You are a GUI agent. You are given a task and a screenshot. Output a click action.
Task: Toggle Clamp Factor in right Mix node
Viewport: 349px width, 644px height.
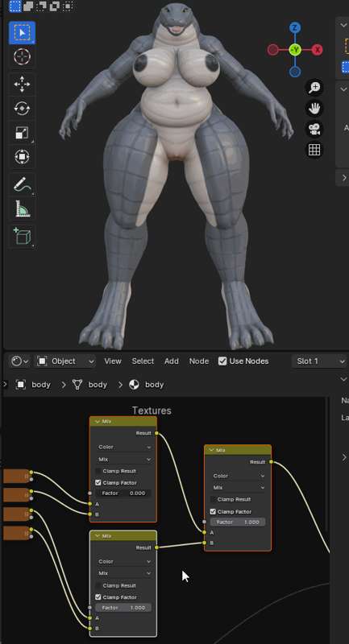point(213,512)
